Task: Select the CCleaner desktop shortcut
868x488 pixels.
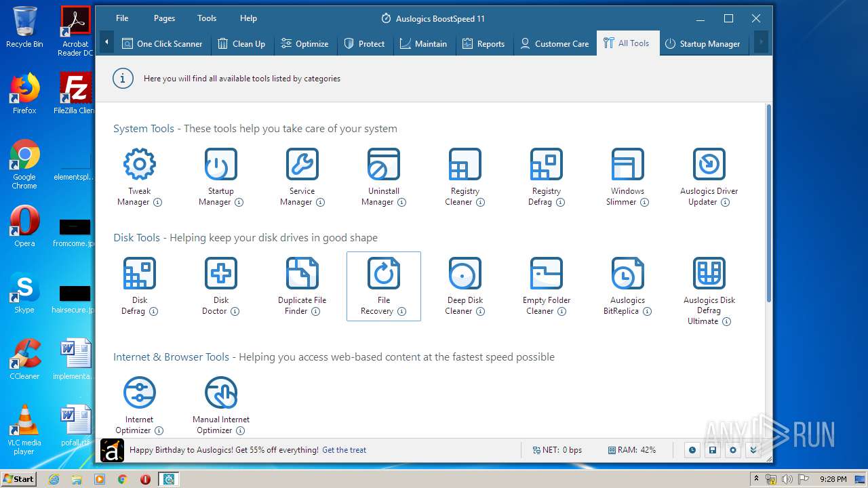Action: (24, 359)
